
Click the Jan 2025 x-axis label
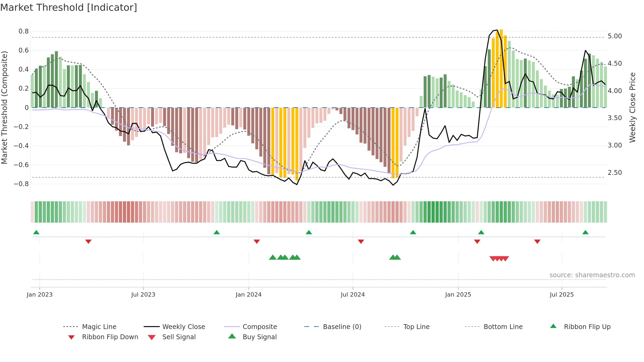458,294
